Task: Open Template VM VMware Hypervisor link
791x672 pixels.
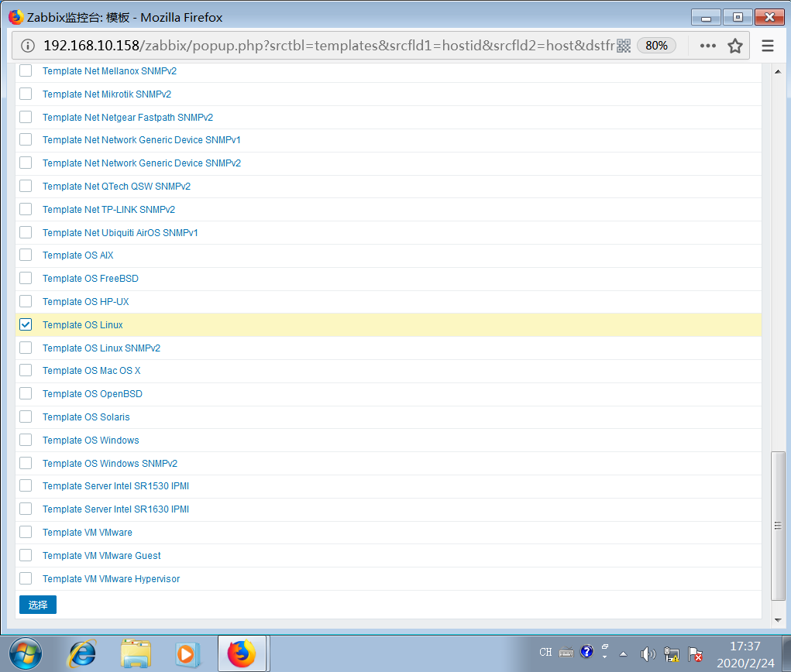Action: pyautogui.click(x=111, y=579)
